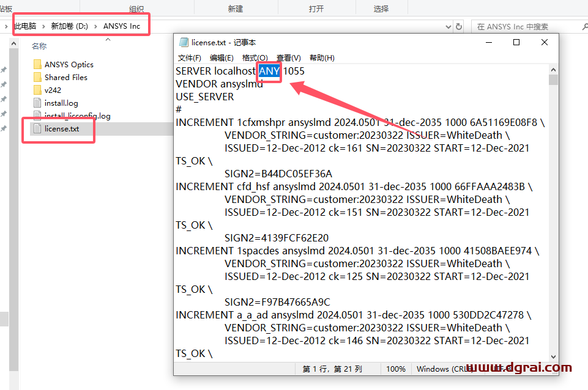Screen dimensions: 588x390
Task: Close the license.txt Notepad window
Action: pyautogui.click(x=545, y=42)
